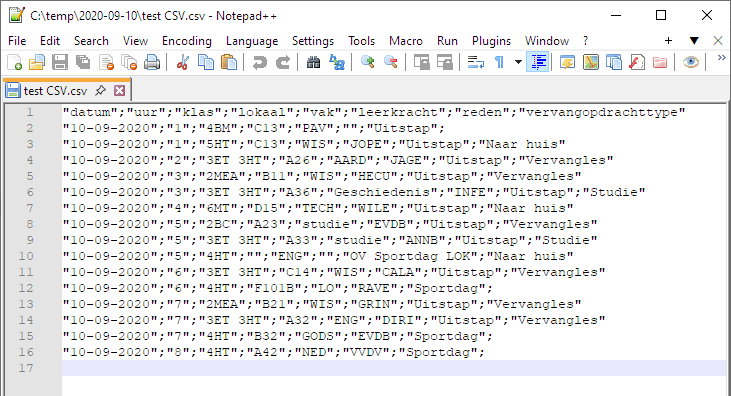Image resolution: width=731 pixels, height=396 pixels.
Task: Open the question mark help menu
Action: [x=586, y=41]
